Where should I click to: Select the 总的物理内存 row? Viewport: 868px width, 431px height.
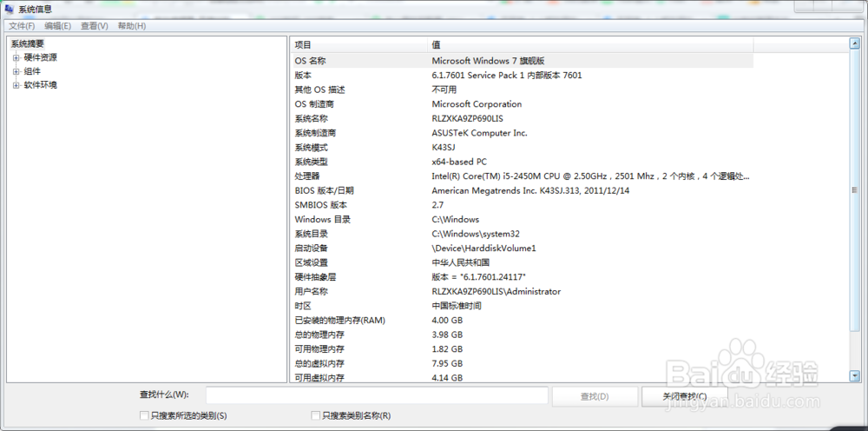522,335
